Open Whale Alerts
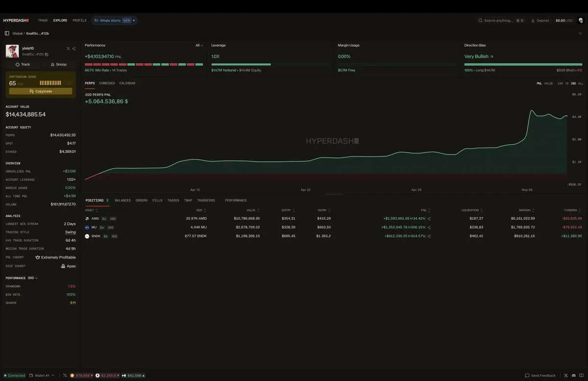 pyautogui.click(x=115, y=21)
